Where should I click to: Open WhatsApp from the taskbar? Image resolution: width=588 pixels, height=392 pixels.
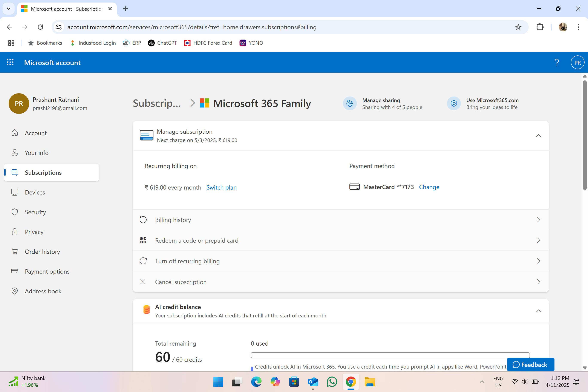point(332,382)
